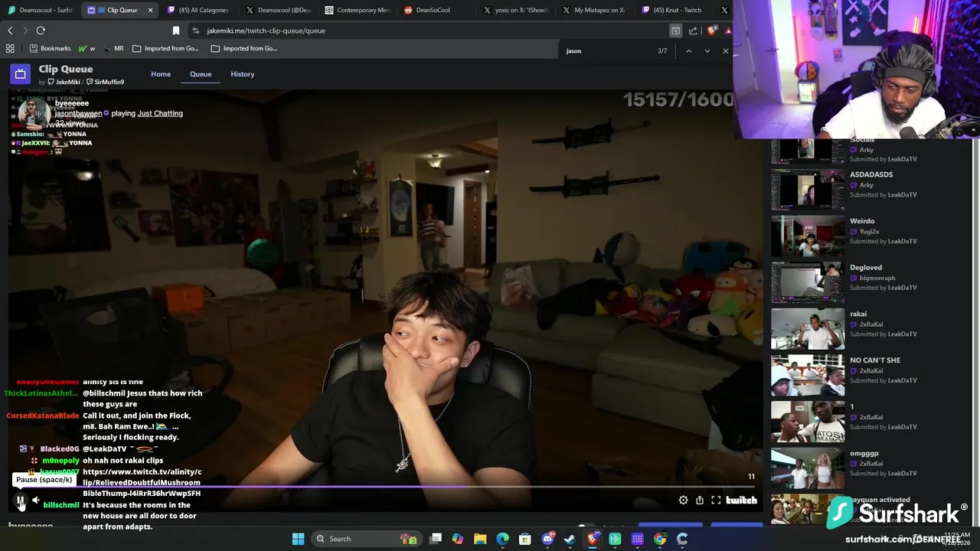
Task: Play the clip titled 1 thumbnail
Action: click(808, 422)
